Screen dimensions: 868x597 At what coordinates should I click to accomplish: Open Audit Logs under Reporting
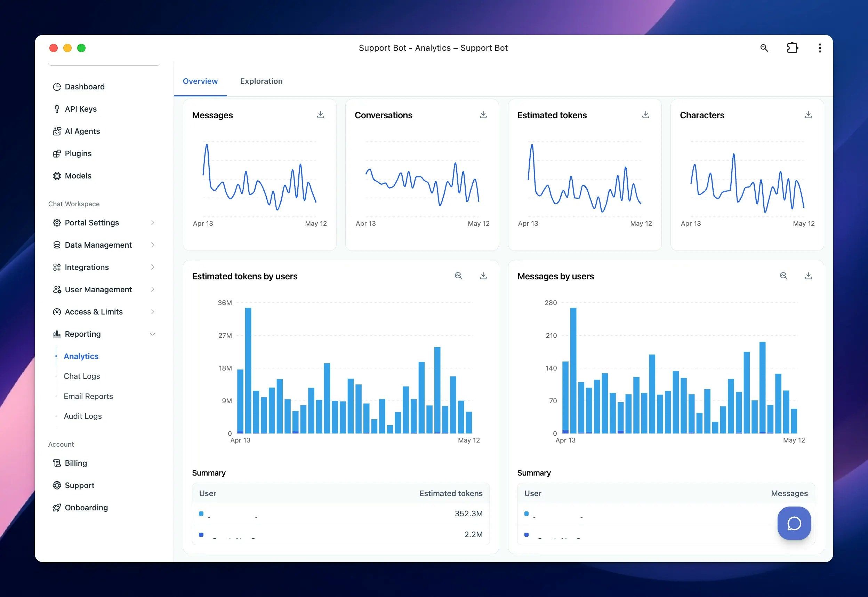click(83, 416)
